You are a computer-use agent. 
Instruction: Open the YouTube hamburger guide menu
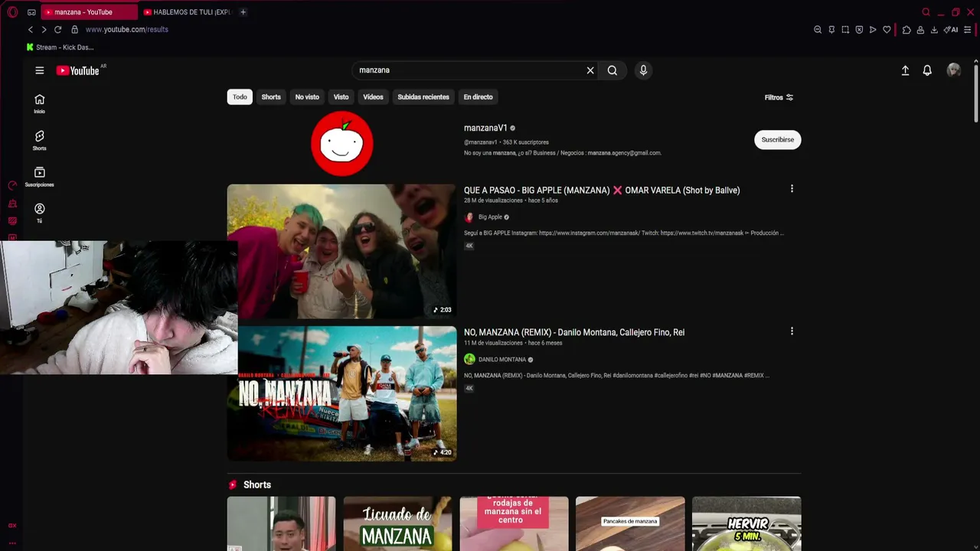(x=40, y=70)
